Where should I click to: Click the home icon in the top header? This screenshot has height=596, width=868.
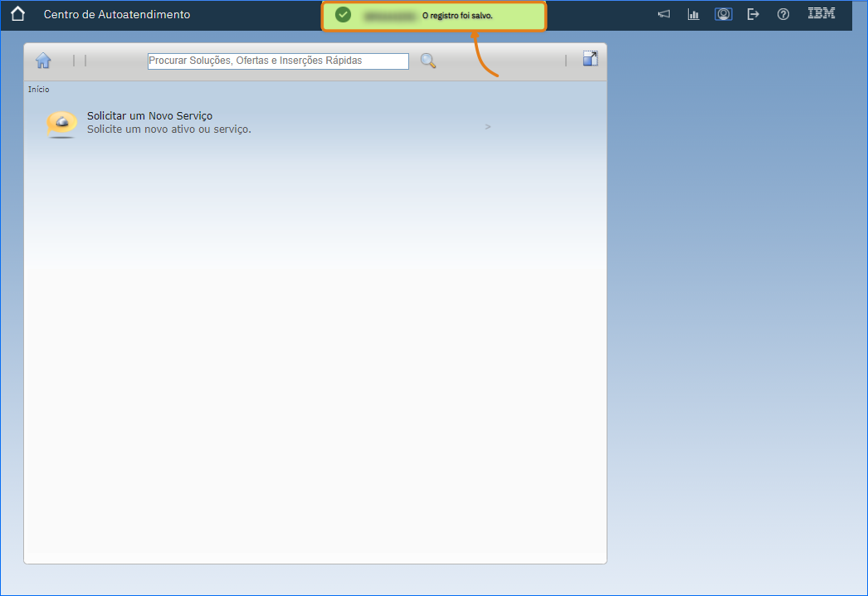[17, 14]
